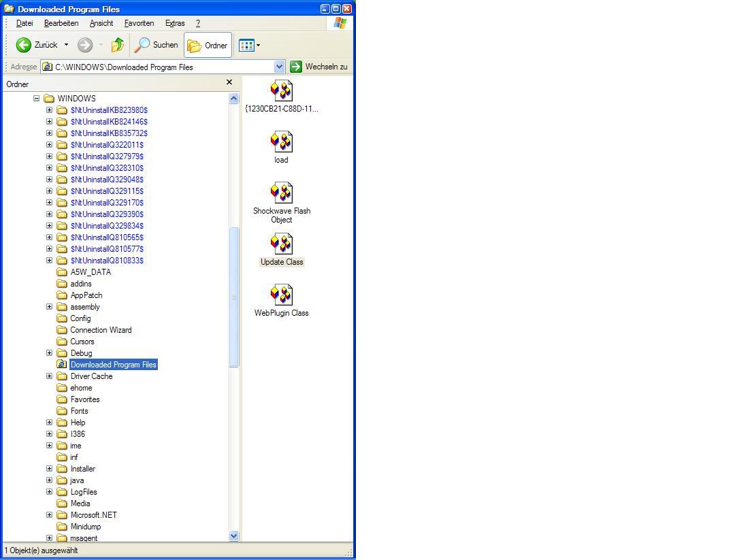Click the address bar folder icon
This screenshot has width=754, height=560.
(47, 67)
